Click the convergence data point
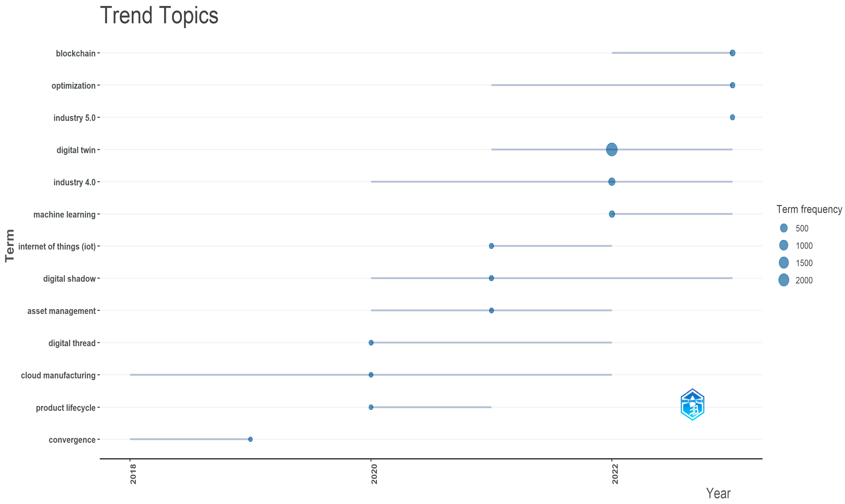Image resolution: width=845 pixels, height=504 pixels. coord(250,439)
